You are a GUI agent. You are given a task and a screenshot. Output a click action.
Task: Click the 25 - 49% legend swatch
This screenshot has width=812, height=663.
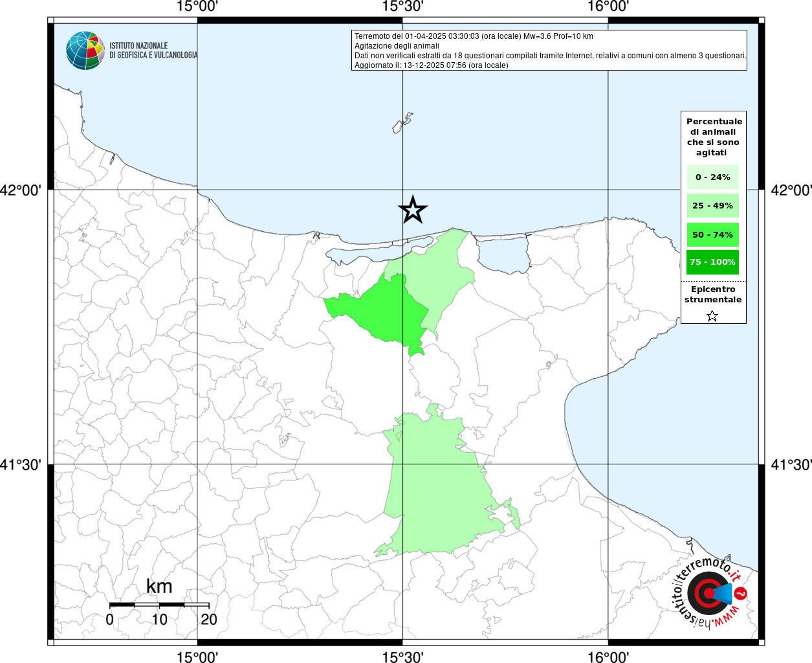(x=712, y=206)
